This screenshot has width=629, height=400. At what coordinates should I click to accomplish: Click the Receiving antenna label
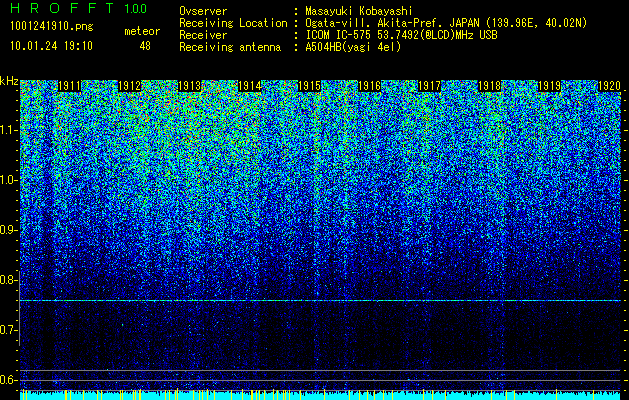[230, 47]
